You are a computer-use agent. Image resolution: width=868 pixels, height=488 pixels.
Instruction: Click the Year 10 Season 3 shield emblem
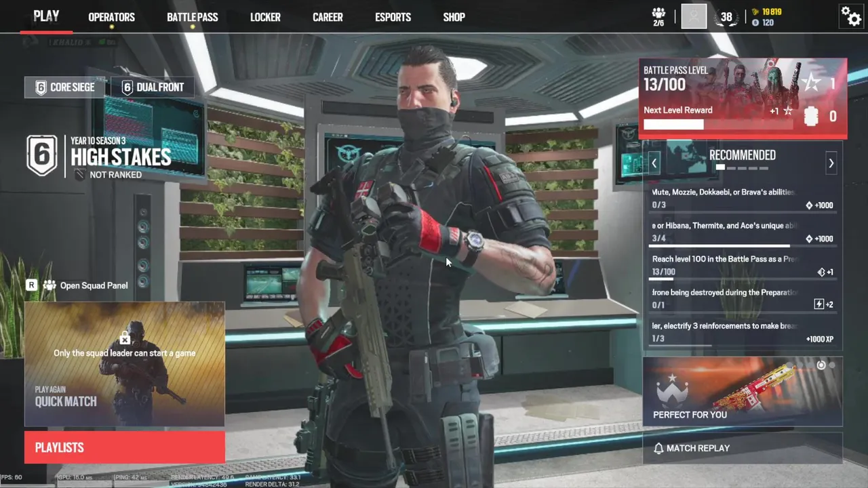coord(42,155)
